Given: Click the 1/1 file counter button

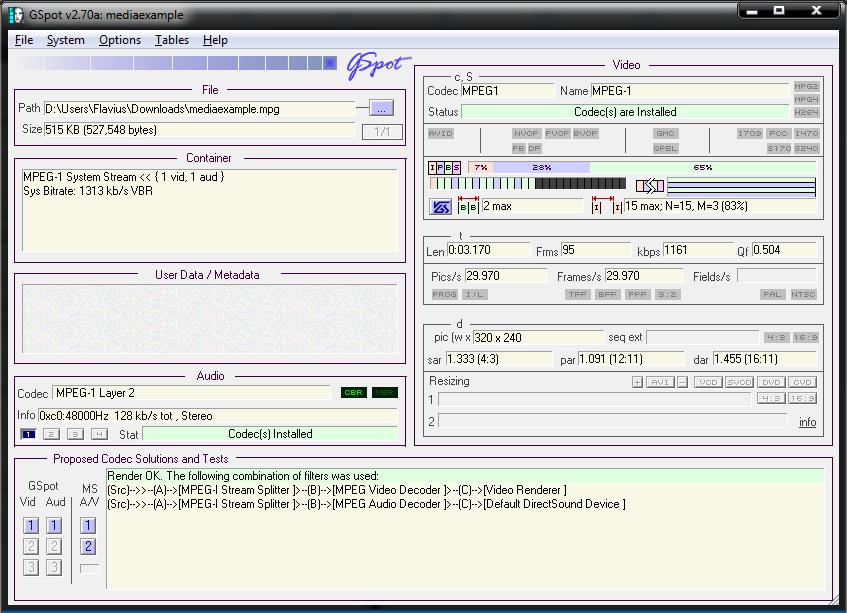Looking at the screenshot, I should point(382,131).
